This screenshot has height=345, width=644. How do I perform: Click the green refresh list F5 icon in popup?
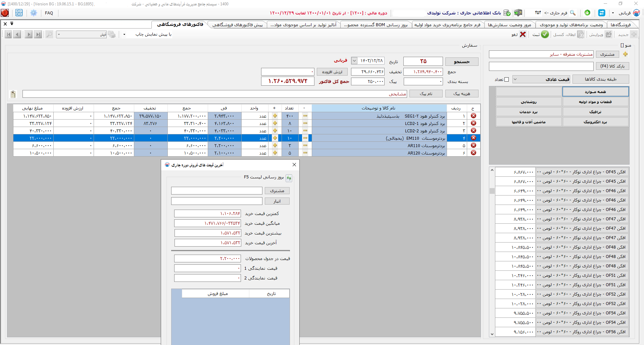tap(289, 178)
